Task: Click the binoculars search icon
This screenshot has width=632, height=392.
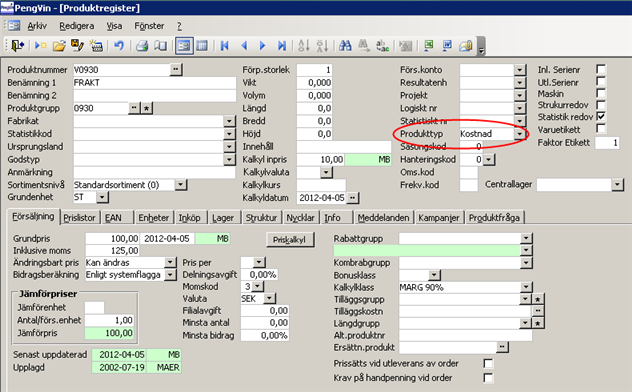Action: click(x=345, y=46)
